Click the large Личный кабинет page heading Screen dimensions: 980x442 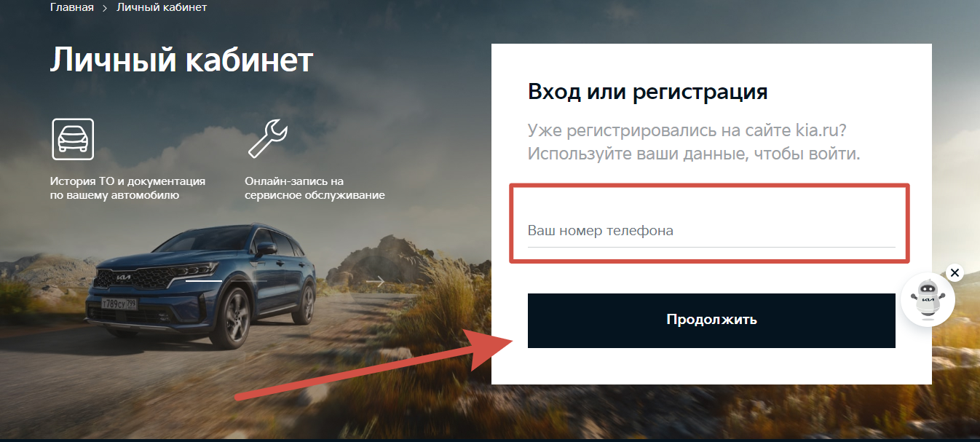tap(182, 60)
